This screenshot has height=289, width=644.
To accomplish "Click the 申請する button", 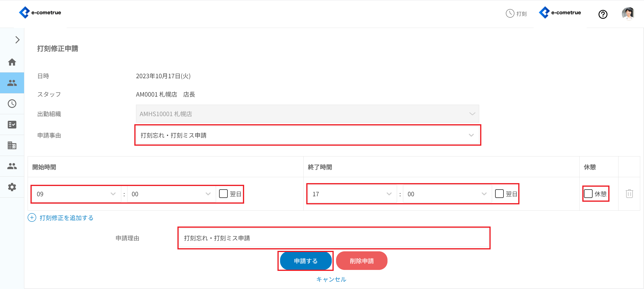I will 305,261.
